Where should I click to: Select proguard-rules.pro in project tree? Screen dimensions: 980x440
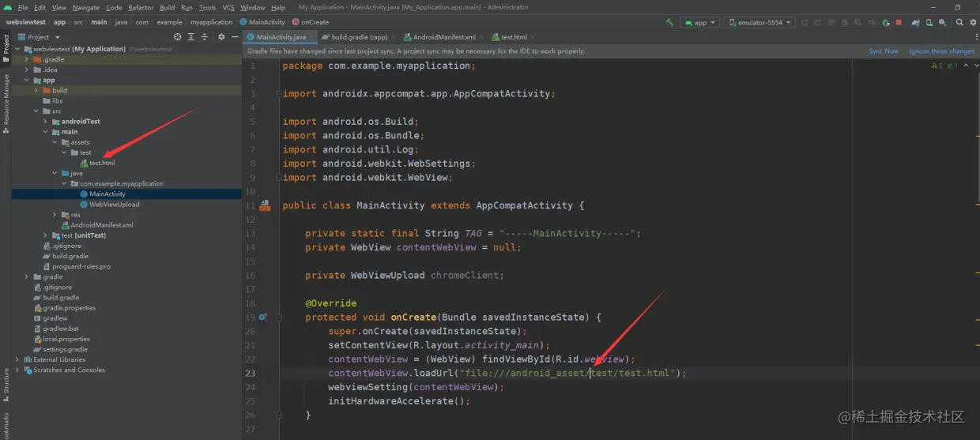click(x=81, y=266)
